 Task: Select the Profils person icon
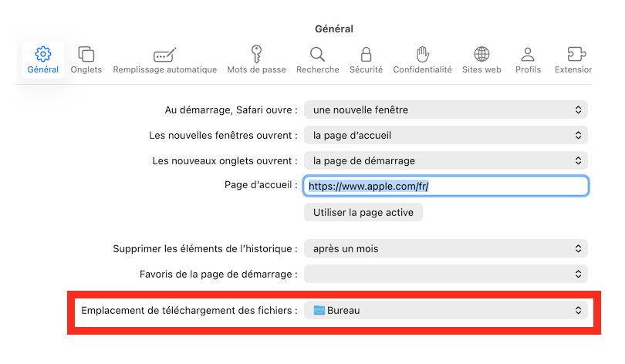point(528,54)
